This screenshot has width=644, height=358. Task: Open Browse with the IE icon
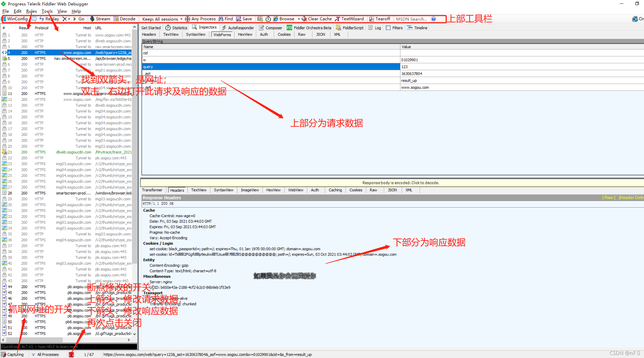click(x=284, y=19)
